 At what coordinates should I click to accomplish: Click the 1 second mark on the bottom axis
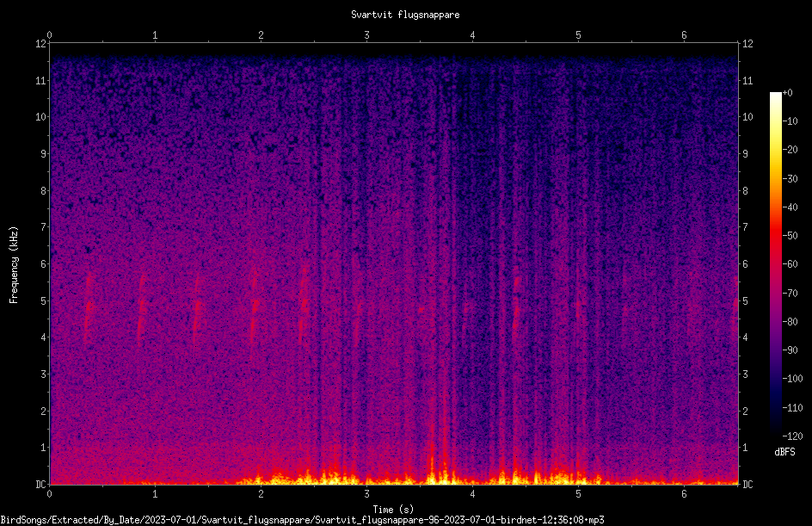pyautogui.click(x=155, y=494)
